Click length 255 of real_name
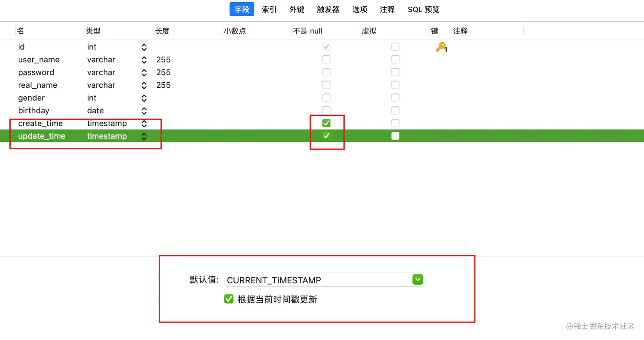The height and width of the screenshot is (340, 644). point(164,85)
